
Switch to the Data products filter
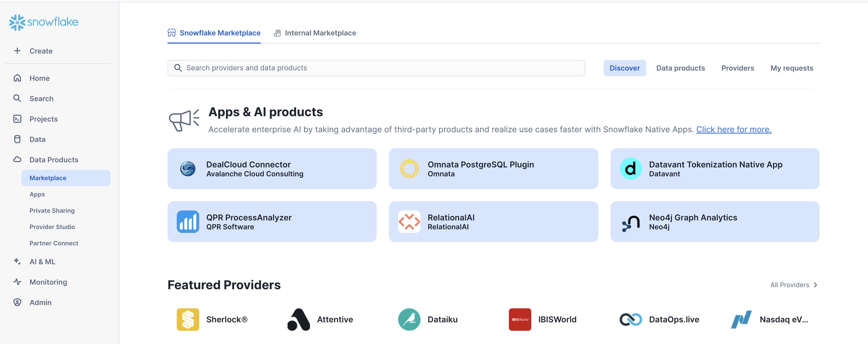pos(680,68)
